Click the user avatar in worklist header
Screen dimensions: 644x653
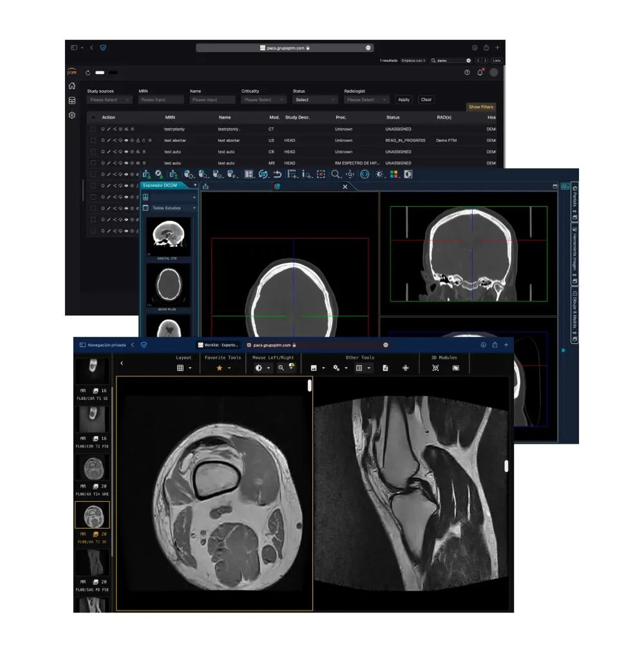tap(493, 73)
